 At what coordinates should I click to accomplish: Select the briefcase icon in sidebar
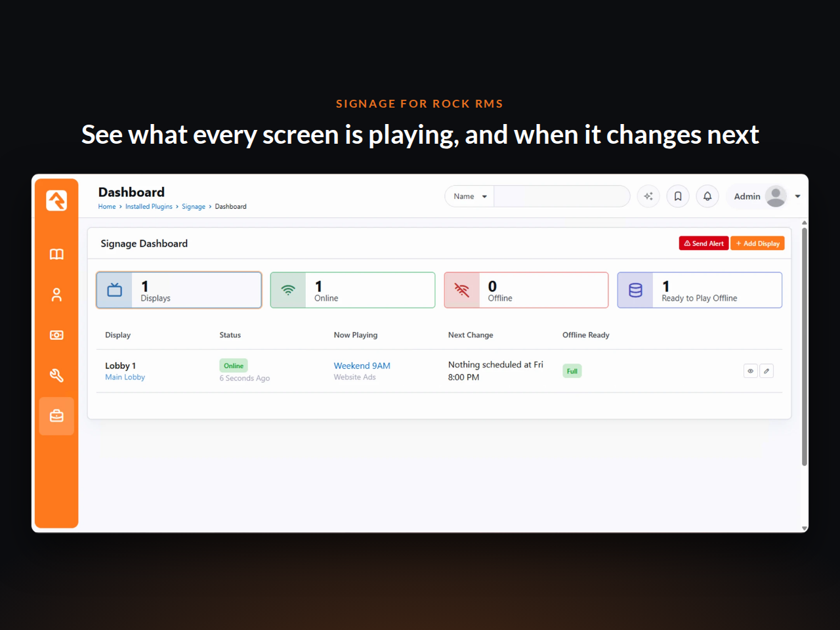click(x=56, y=416)
